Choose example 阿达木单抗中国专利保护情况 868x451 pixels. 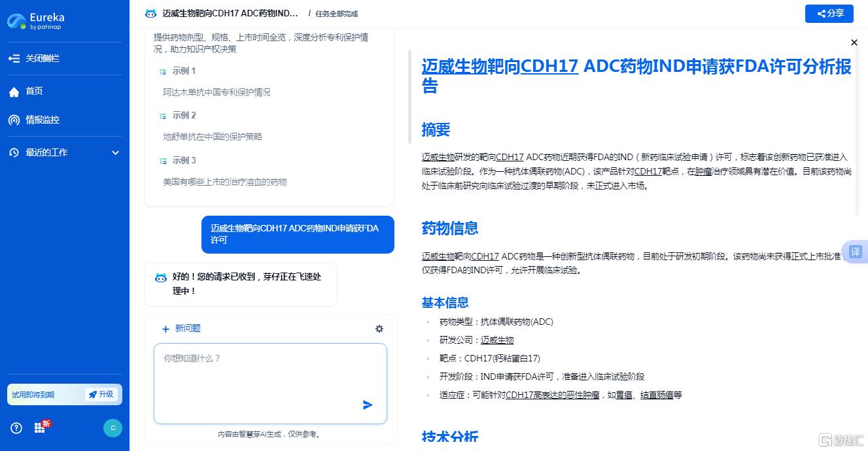coord(217,92)
